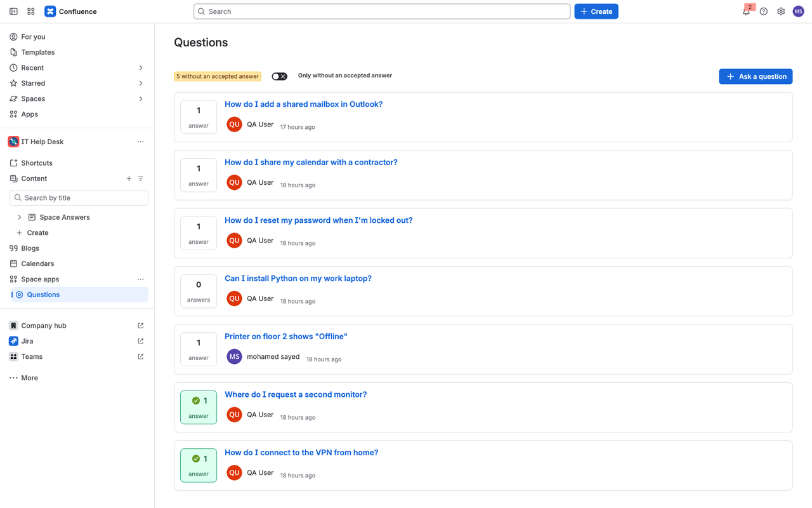Open Teams external link icon

tap(141, 357)
